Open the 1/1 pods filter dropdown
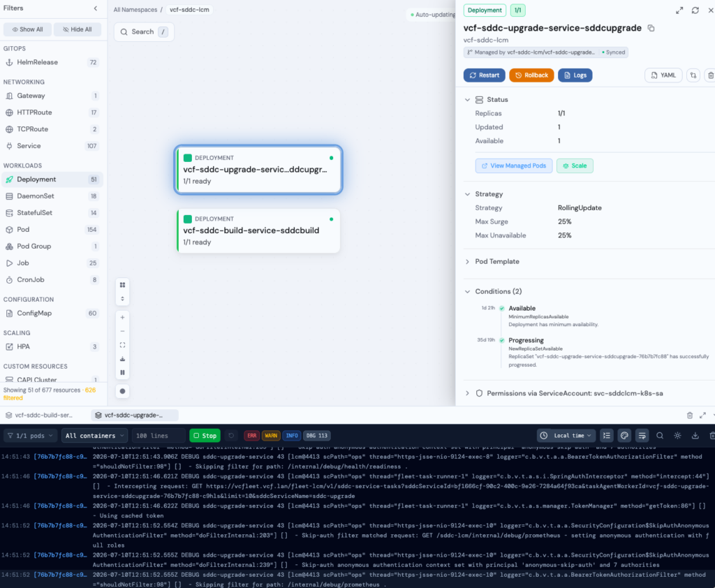Screen dimensions: 715x588 [x=30, y=436]
